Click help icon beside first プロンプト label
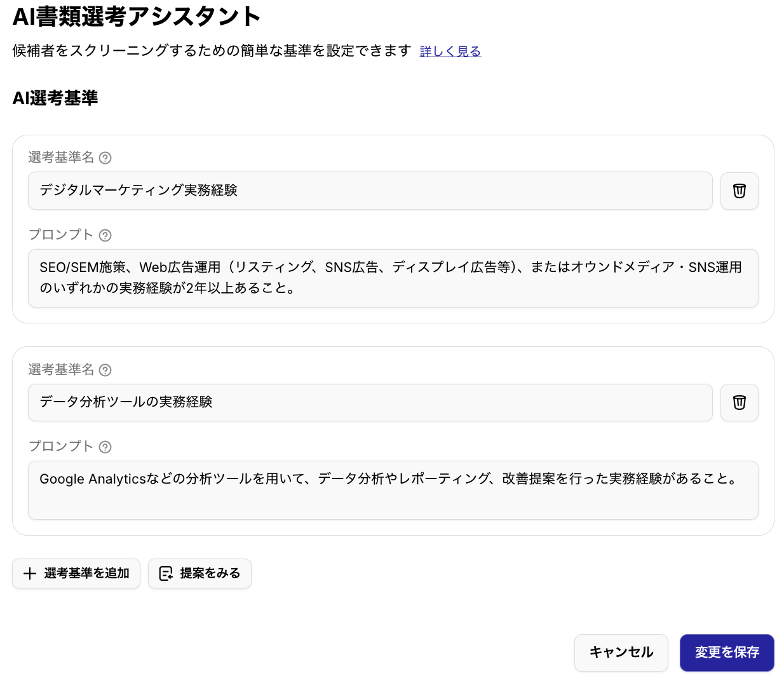The image size is (784, 685). pos(105,236)
